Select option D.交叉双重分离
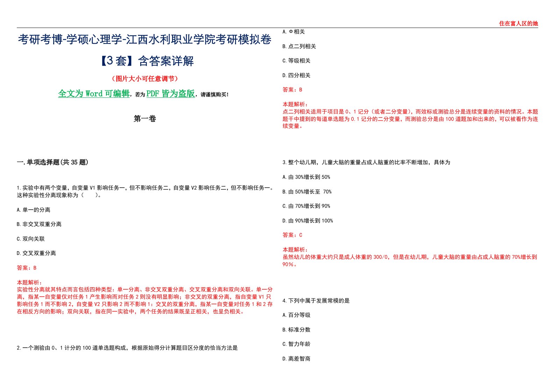The height and width of the screenshot is (392, 555). point(36,253)
